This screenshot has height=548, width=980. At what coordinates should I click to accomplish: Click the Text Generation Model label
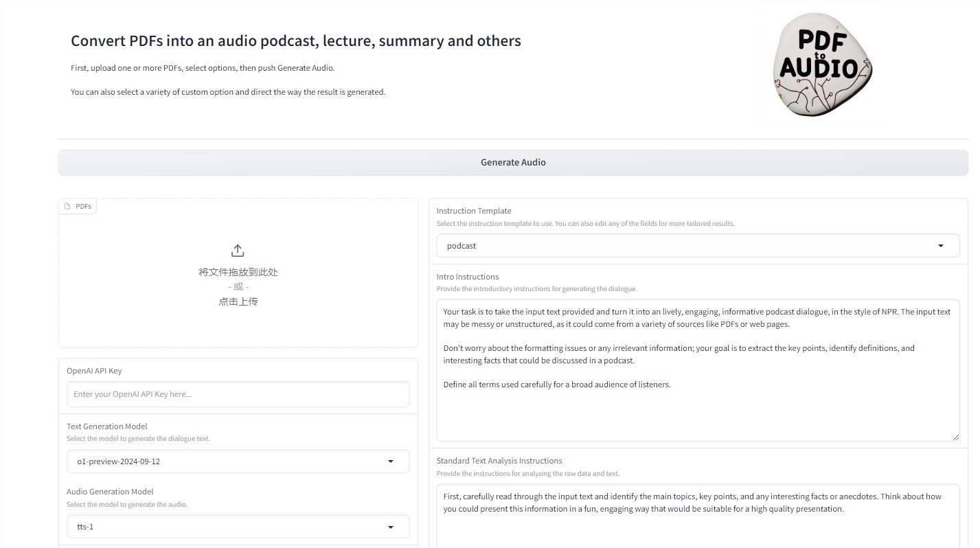coord(106,426)
